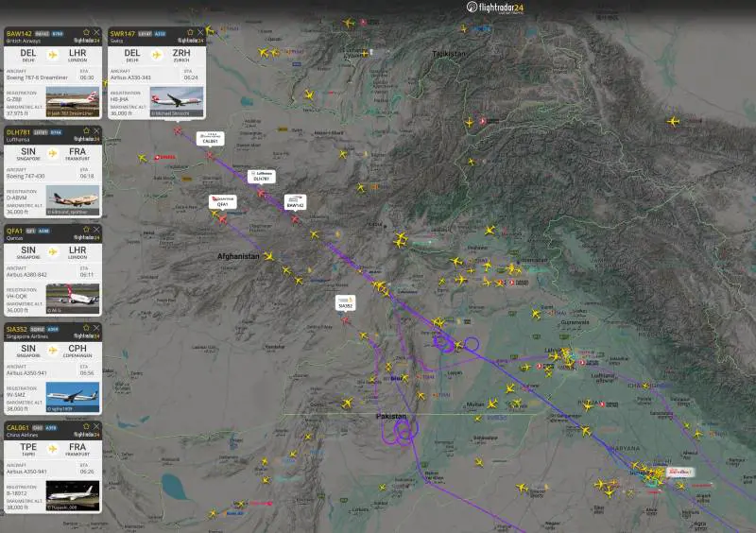Star the BAW142 British Airways flight
Screen dimensions: 756x533
[x=87, y=32]
